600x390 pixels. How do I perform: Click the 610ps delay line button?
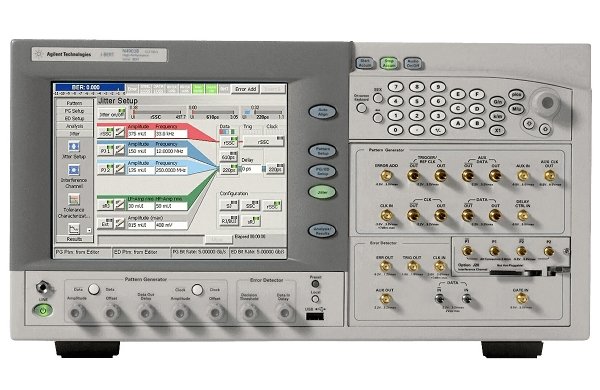pyautogui.click(x=229, y=157)
